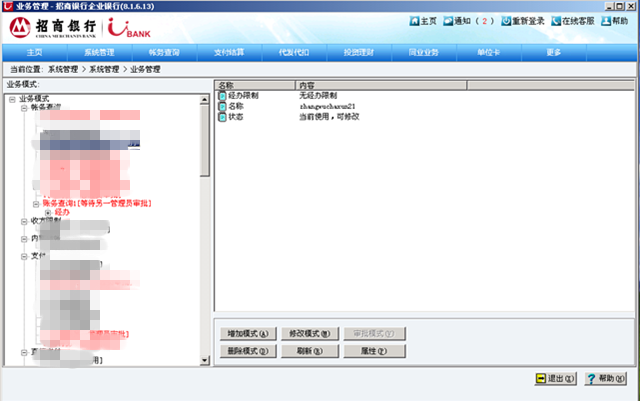Open the 系统管理 navigation tab
This screenshot has width=640, height=401.
point(100,53)
